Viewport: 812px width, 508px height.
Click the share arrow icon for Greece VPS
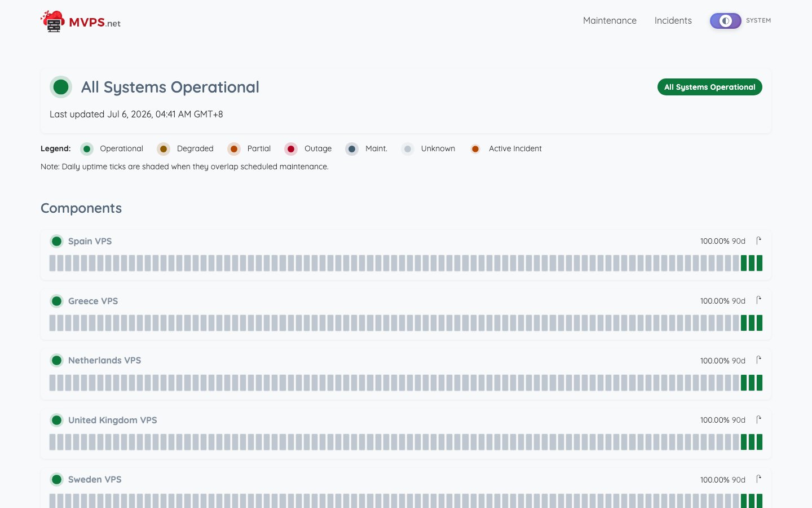click(758, 300)
